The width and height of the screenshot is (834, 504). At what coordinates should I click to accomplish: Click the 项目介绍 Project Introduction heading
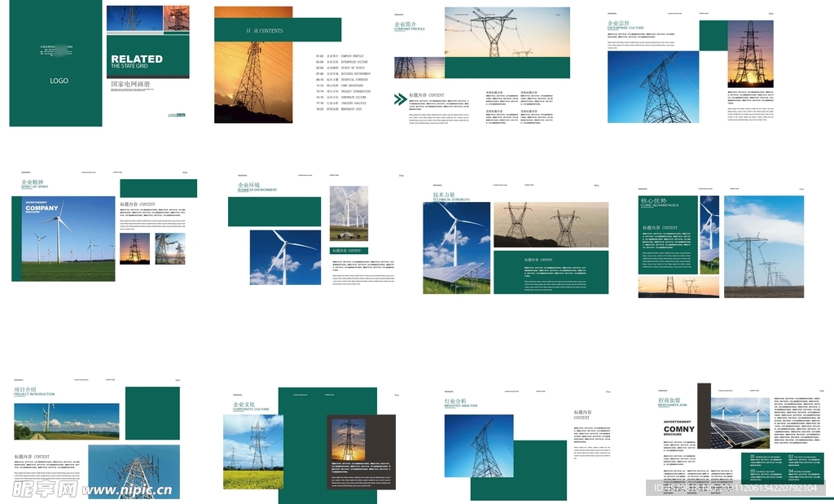[33, 392]
